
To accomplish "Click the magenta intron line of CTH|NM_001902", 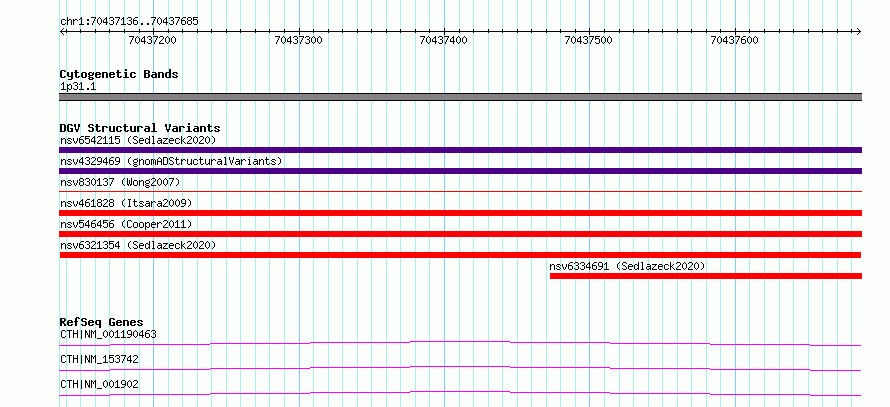I will pos(460,393).
